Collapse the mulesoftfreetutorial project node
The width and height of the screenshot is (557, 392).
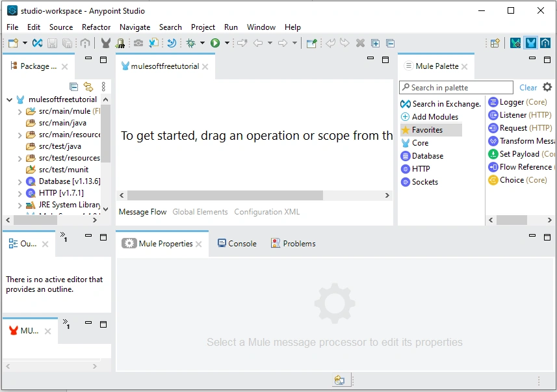click(x=10, y=100)
